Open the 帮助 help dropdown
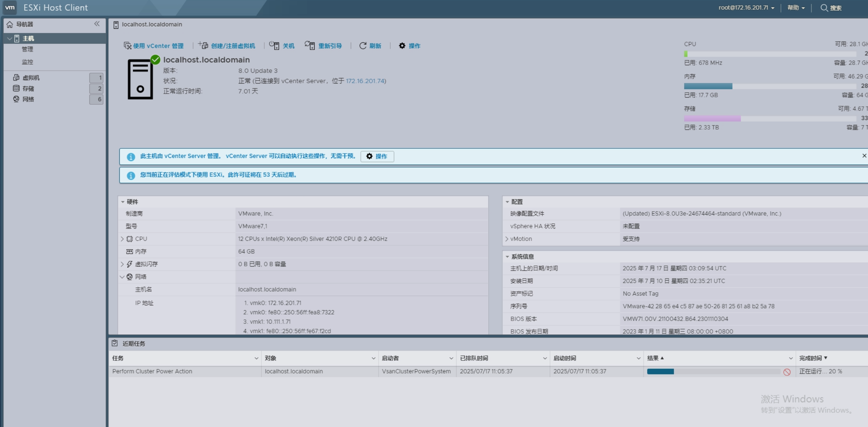The height and width of the screenshot is (427, 868). point(796,8)
